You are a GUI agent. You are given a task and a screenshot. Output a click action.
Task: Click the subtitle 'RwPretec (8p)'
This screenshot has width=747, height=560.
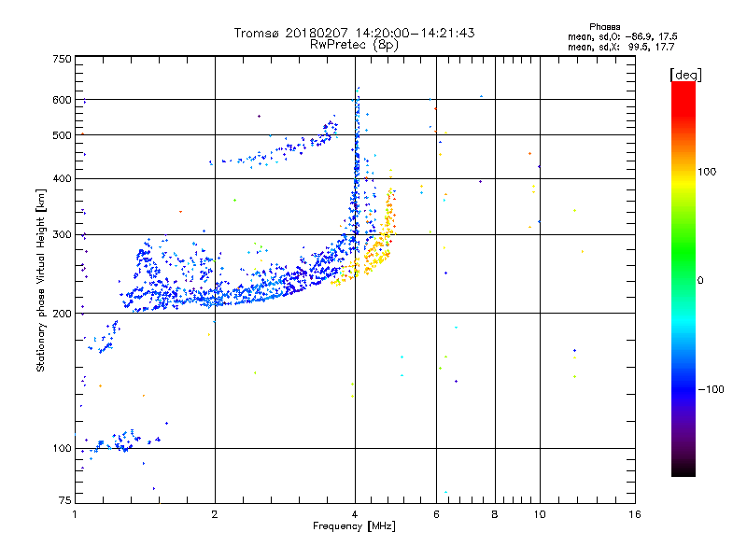[x=354, y=45]
